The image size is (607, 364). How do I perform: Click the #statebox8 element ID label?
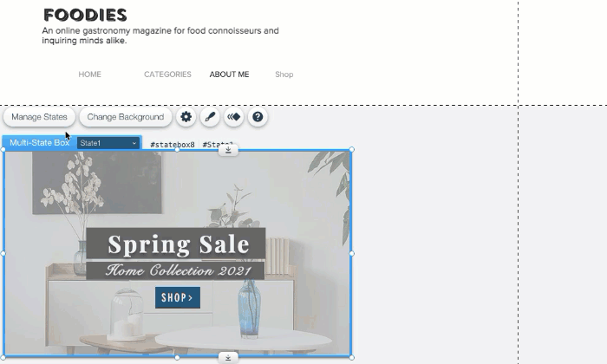(x=173, y=145)
